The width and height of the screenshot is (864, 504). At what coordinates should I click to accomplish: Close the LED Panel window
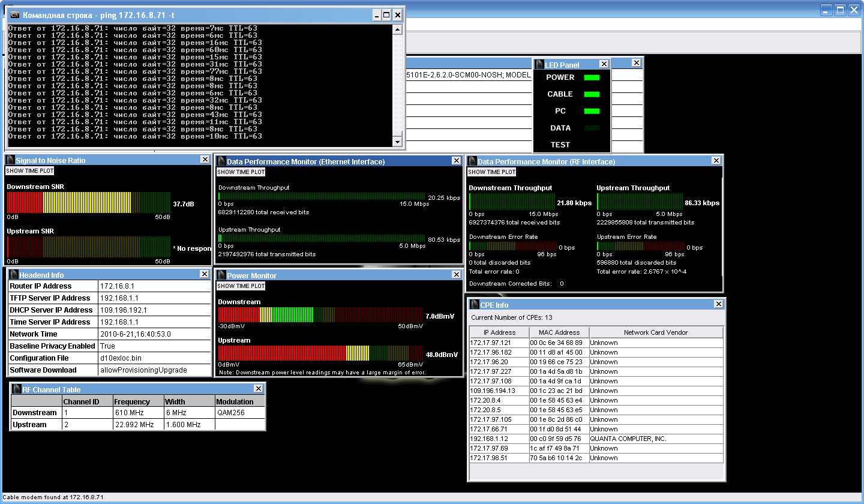604,64
